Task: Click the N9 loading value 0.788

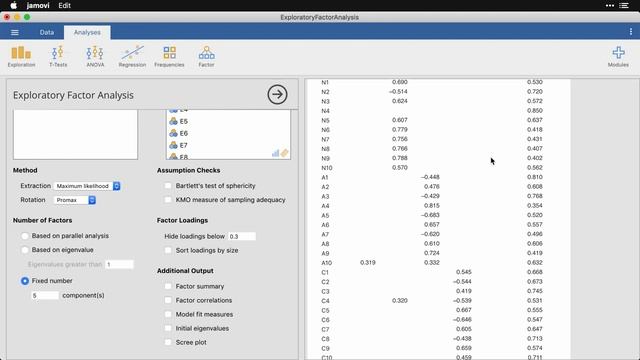Action: click(400, 158)
